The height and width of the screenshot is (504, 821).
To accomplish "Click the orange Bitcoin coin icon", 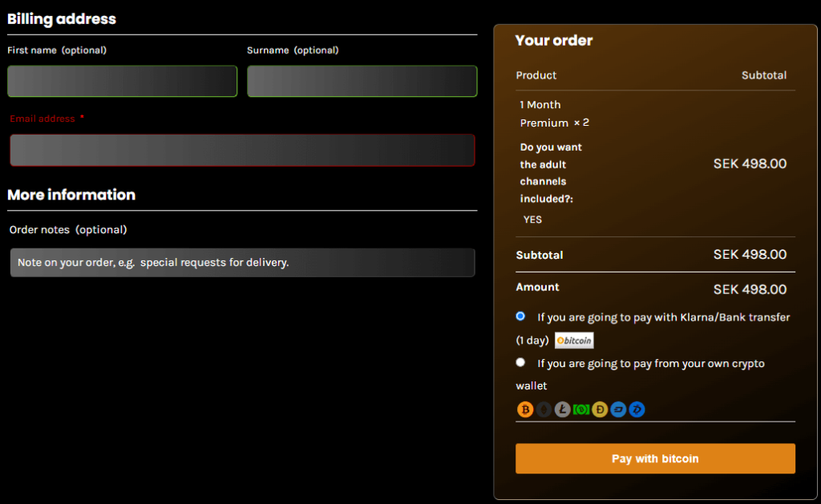I will (x=525, y=409).
